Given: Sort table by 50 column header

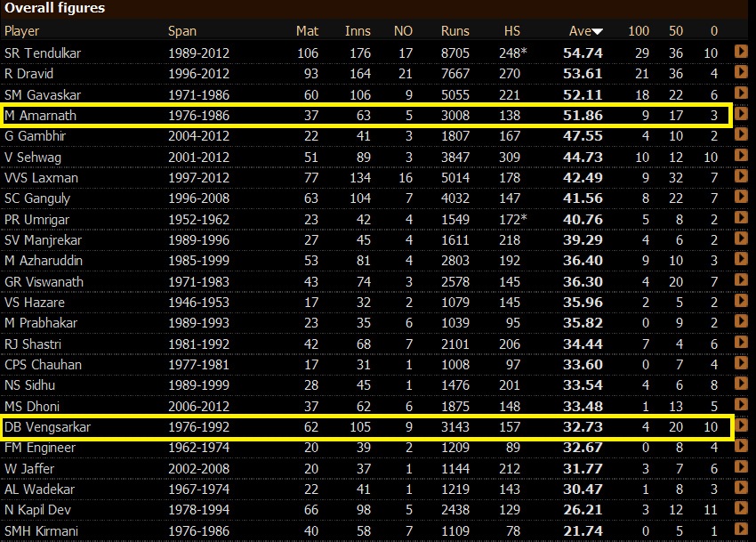Looking at the screenshot, I should coord(676,31).
